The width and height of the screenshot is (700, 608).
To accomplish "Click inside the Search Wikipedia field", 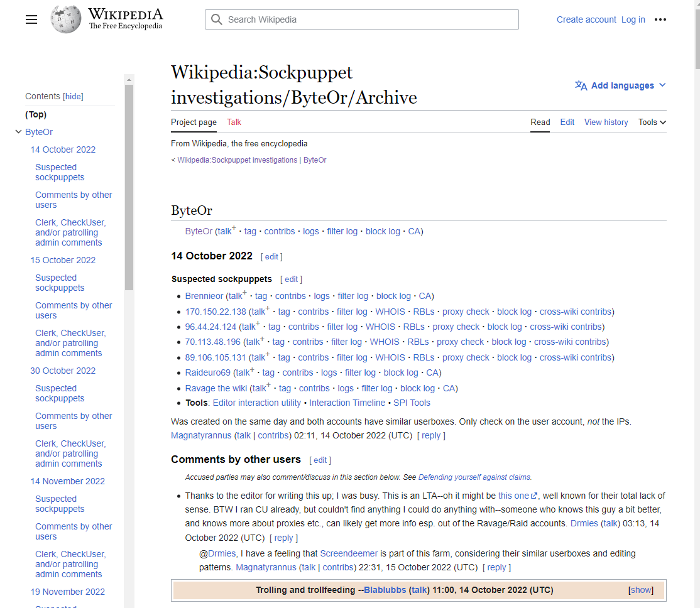I will [x=361, y=19].
